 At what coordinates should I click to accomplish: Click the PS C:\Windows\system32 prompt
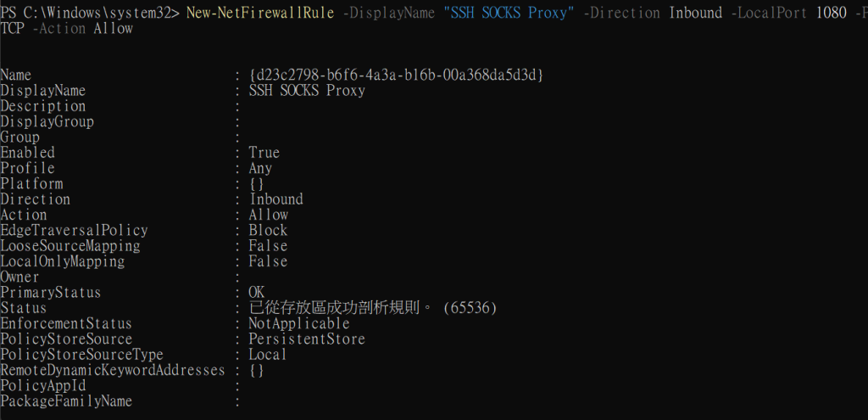click(90, 12)
